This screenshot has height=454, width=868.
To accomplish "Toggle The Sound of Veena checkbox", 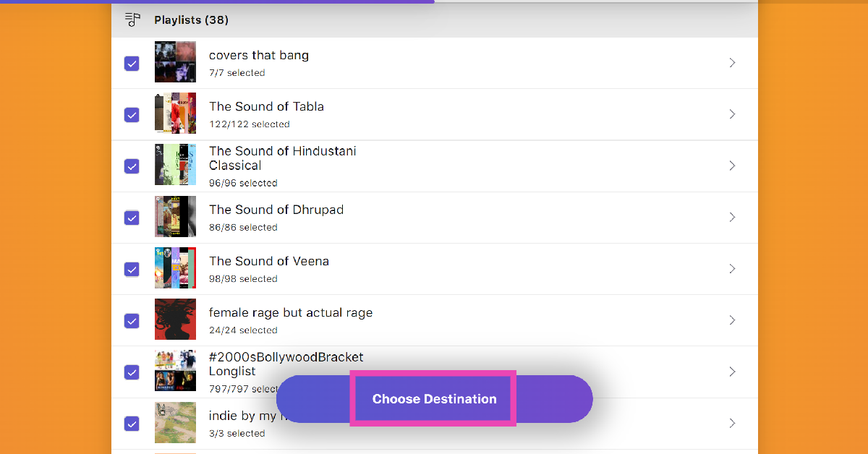I will click(x=132, y=269).
